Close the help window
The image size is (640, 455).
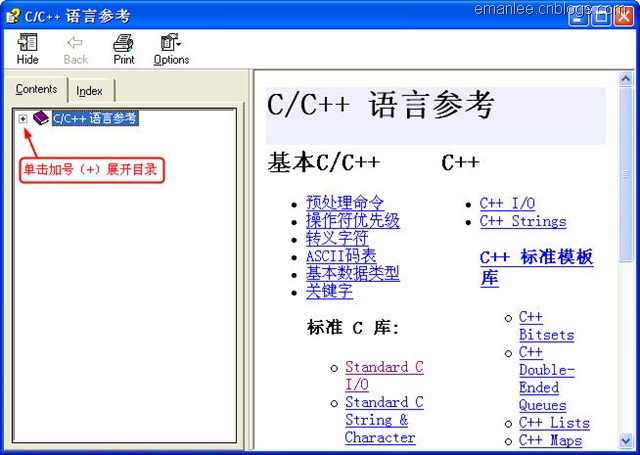(x=624, y=17)
